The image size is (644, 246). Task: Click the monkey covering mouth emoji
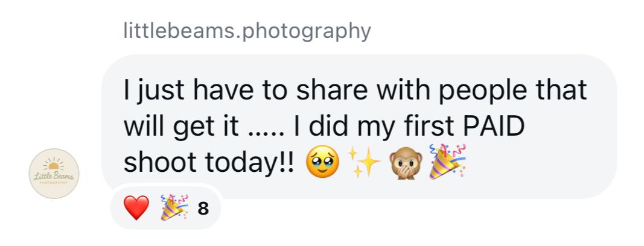[406, 162]
